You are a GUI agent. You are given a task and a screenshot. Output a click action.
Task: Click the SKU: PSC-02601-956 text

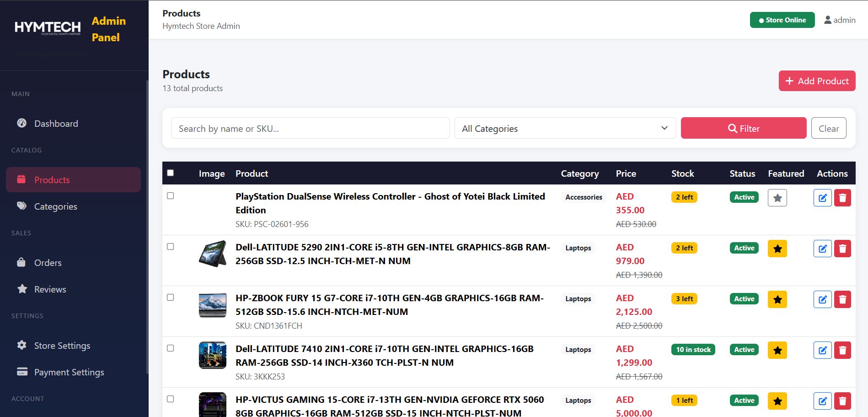tap(272, 224)
